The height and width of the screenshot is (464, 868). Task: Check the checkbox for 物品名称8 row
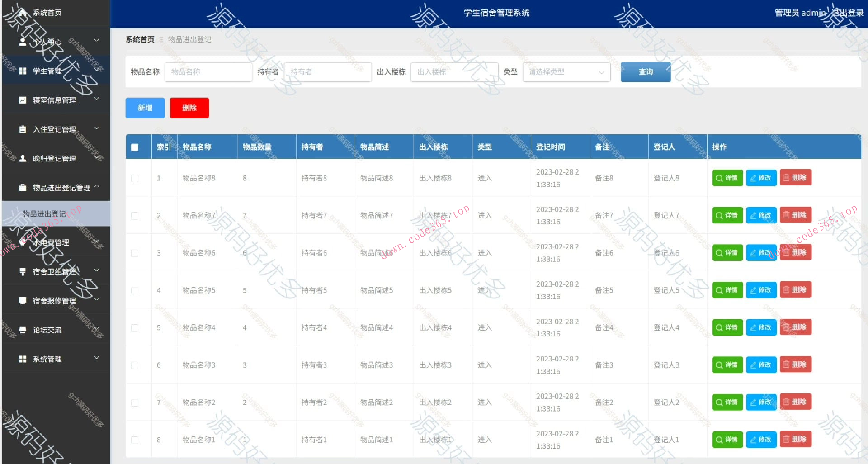click(x=134, y=178)
